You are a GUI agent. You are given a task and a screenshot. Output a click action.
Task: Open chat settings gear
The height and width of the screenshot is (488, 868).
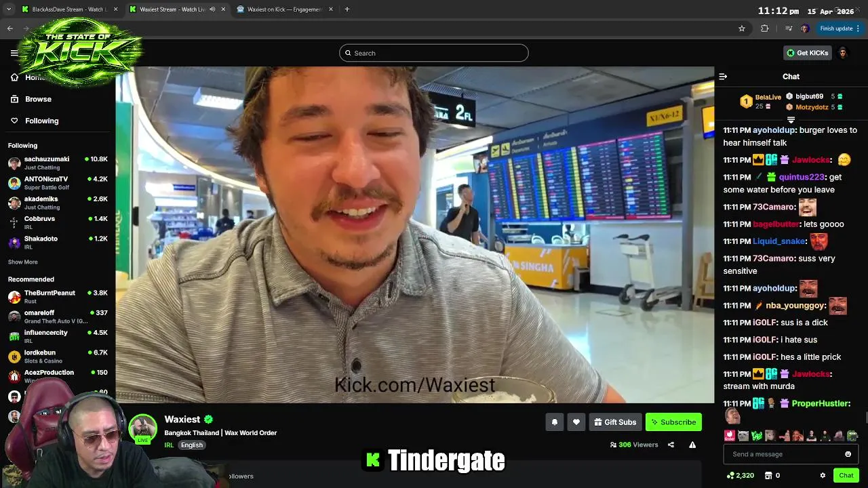pyautogui.click(x=823, y=476)
